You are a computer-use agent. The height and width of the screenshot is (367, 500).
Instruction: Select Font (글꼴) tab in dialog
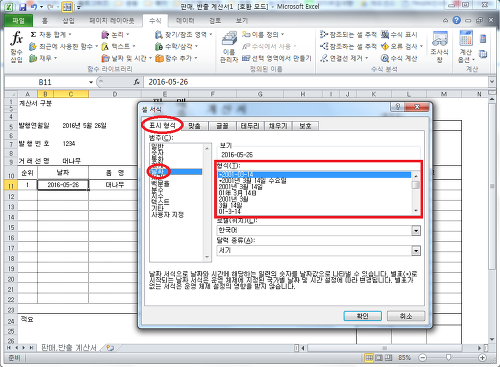(x=222, y=126)
